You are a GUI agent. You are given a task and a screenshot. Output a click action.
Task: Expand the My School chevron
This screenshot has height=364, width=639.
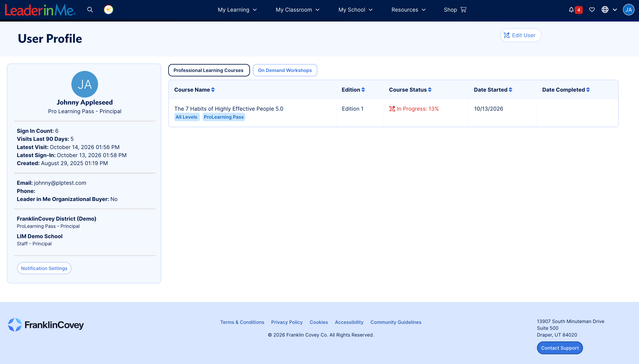(x=371, y=10)
